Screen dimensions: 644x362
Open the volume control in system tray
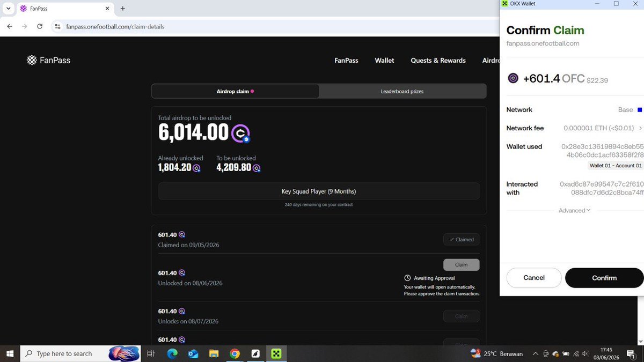pos(586,353)
